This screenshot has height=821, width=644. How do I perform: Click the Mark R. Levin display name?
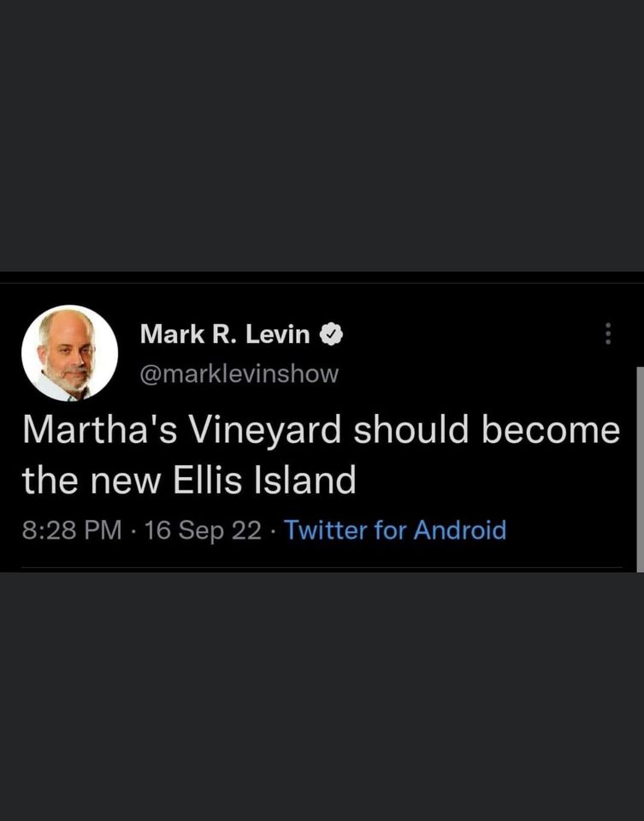(225, 334)
